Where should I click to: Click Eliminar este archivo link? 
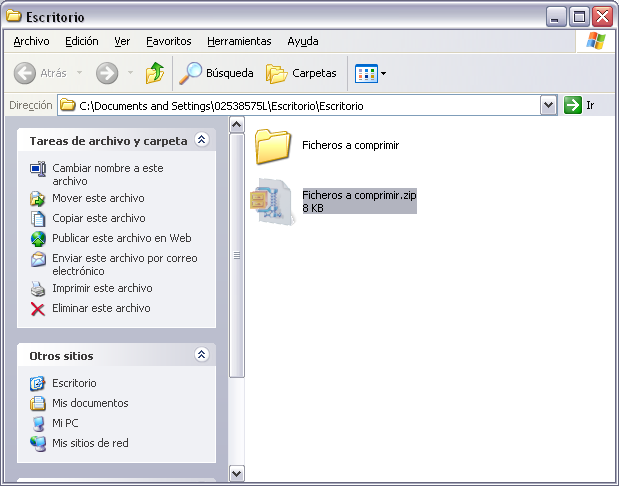pyautogui.click(x=101, y=308)
